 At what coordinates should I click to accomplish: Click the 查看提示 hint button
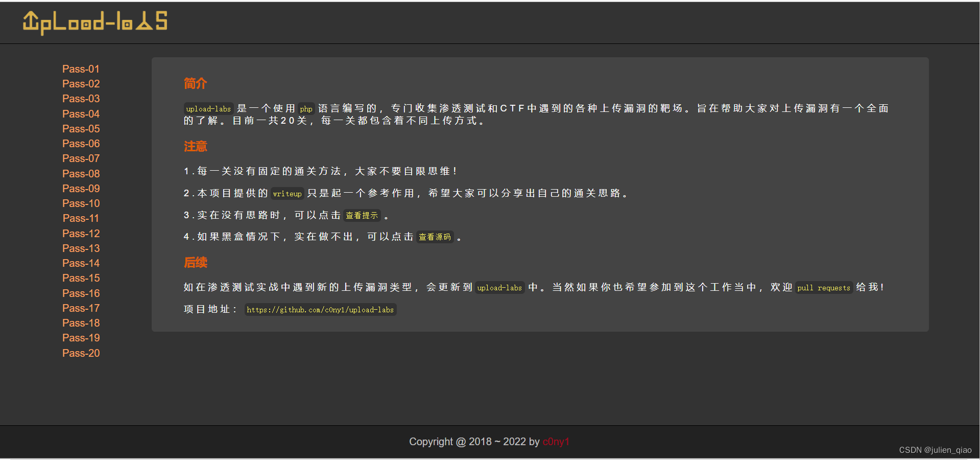[x=361, y=215]
